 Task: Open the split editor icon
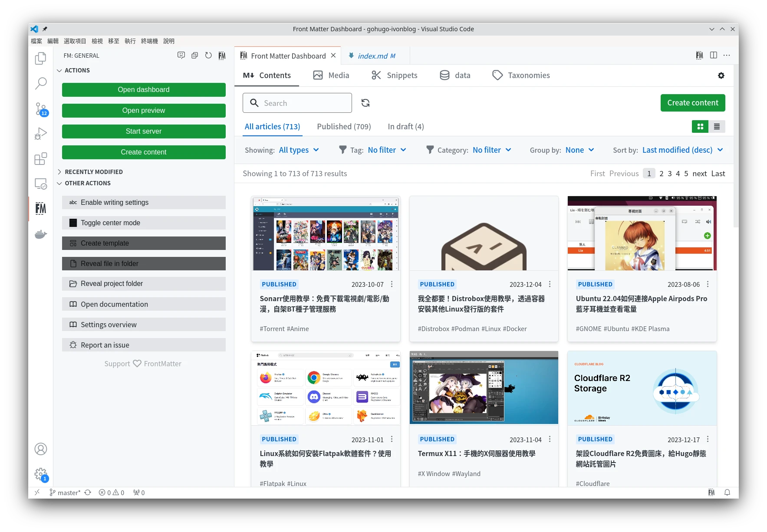[713, 55]
